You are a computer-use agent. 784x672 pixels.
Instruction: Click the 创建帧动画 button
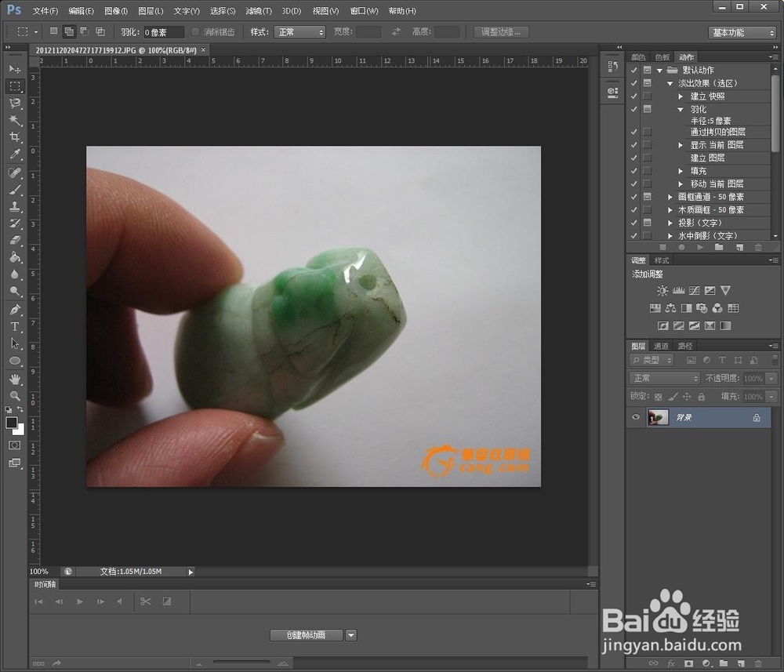coord(306,635)
